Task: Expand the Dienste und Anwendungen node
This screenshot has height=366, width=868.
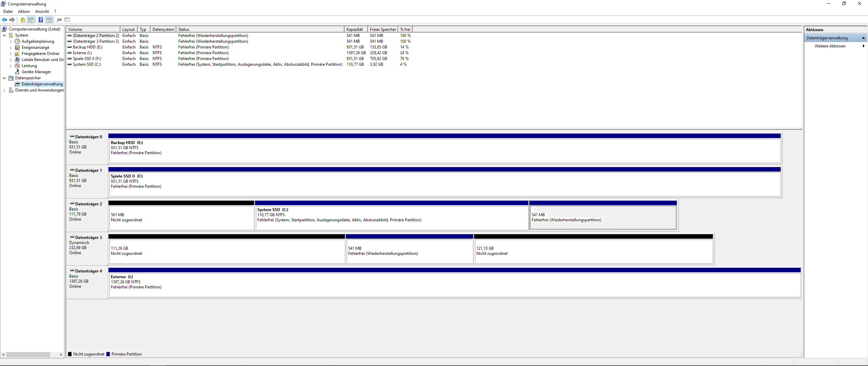Action: (4, 90)
